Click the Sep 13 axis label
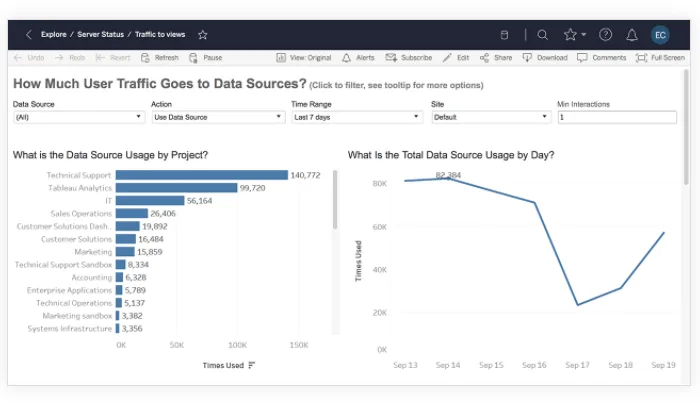This screenshot has height=420, width=700. pyautogui.click(x=405, y=365)
